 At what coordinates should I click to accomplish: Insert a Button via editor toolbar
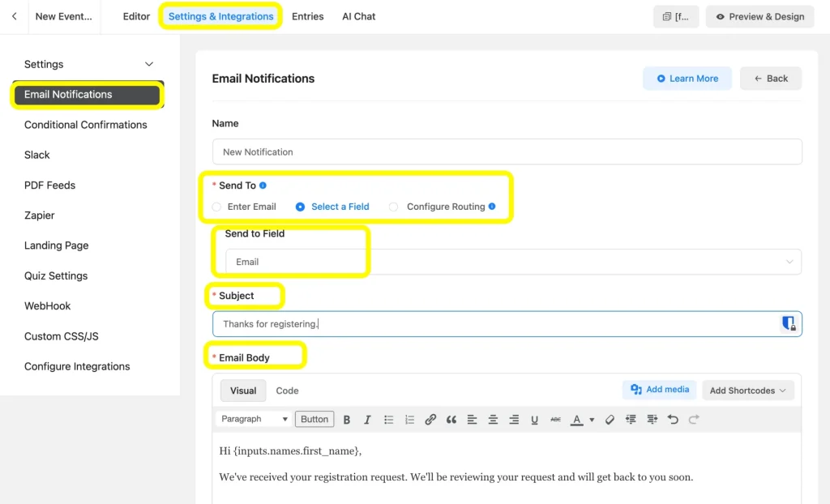coord(314,419)
